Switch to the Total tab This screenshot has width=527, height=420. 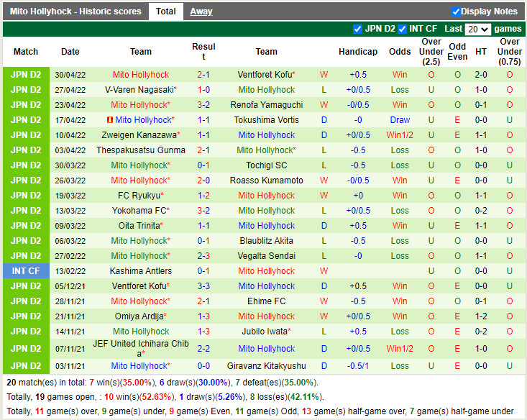coord(165,12)
